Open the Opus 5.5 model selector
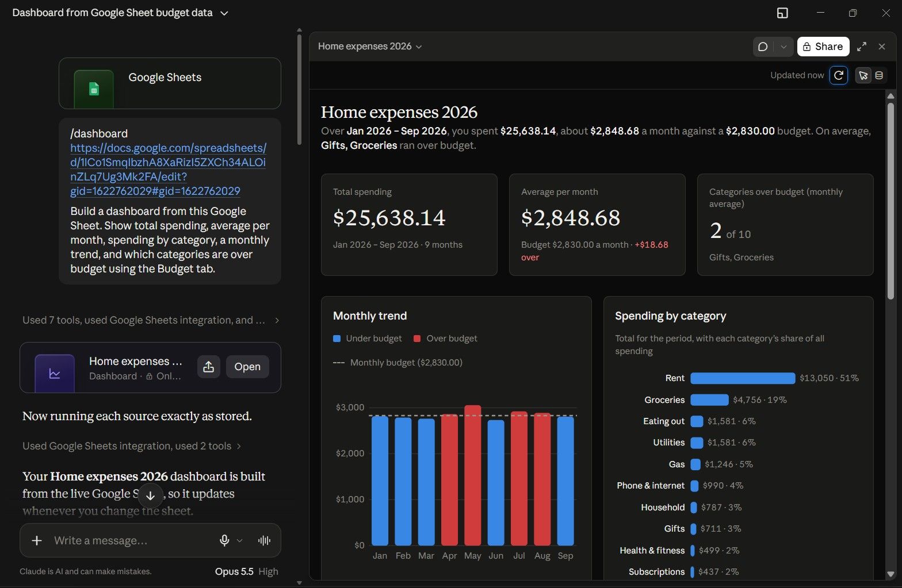This screenshot has height=588, width=902. coord(246,571)
